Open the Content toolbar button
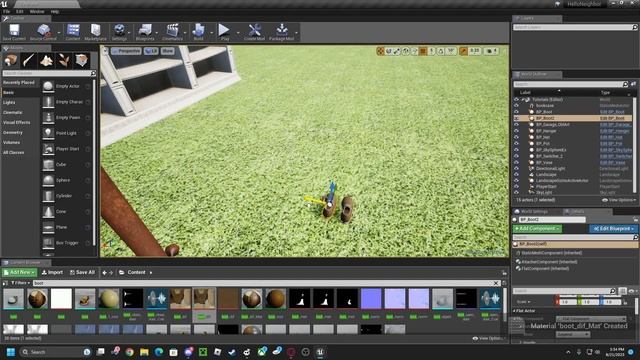Viewport: 640px width, 360px height. 73,32
